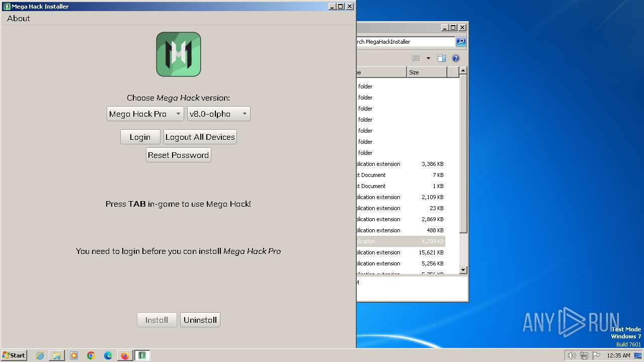Click Logout All Devices button
644x362 pixels.
[200, 137]
